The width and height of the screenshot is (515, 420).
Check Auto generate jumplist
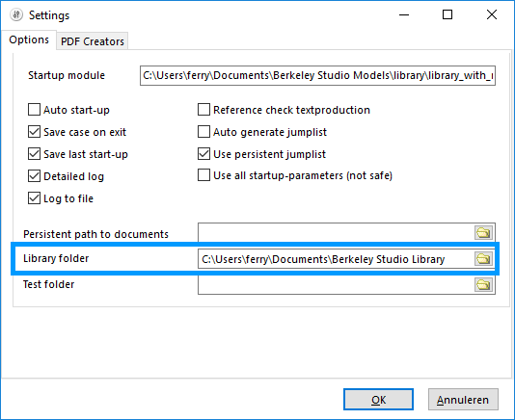[x=203, y=132]
